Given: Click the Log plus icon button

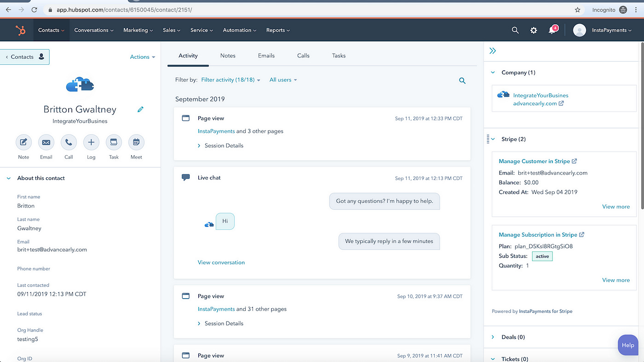Looking at the screenshot, I should [91, 142].
